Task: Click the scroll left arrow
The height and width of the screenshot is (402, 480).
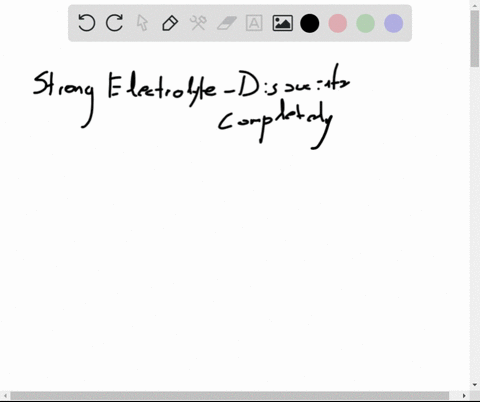Action: tap(5, 396)
